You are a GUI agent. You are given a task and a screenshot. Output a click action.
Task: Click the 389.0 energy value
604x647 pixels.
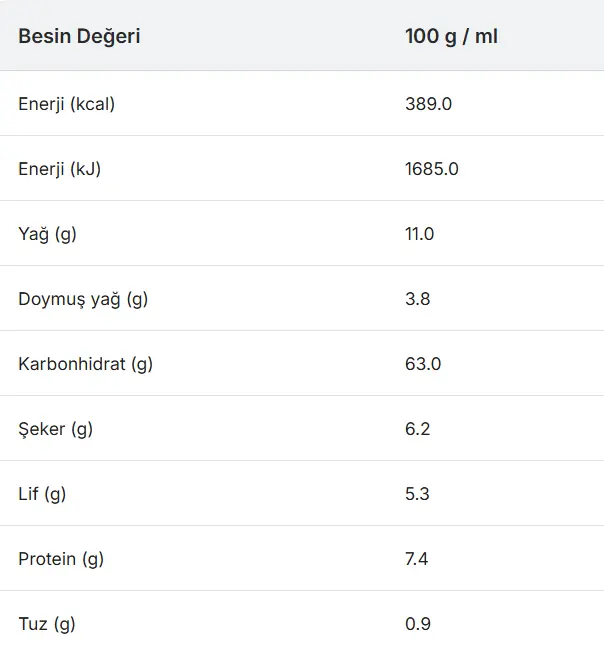click(428, 104)
